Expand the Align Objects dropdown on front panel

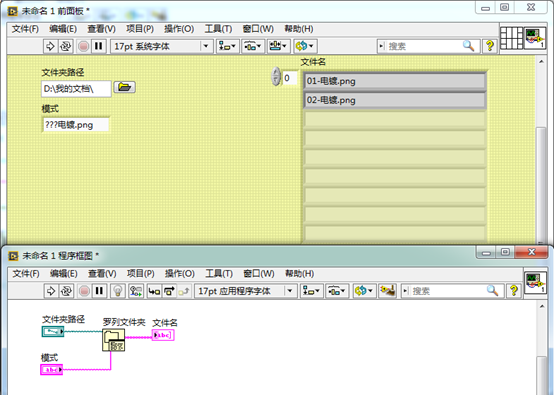[x=227, y=46]
